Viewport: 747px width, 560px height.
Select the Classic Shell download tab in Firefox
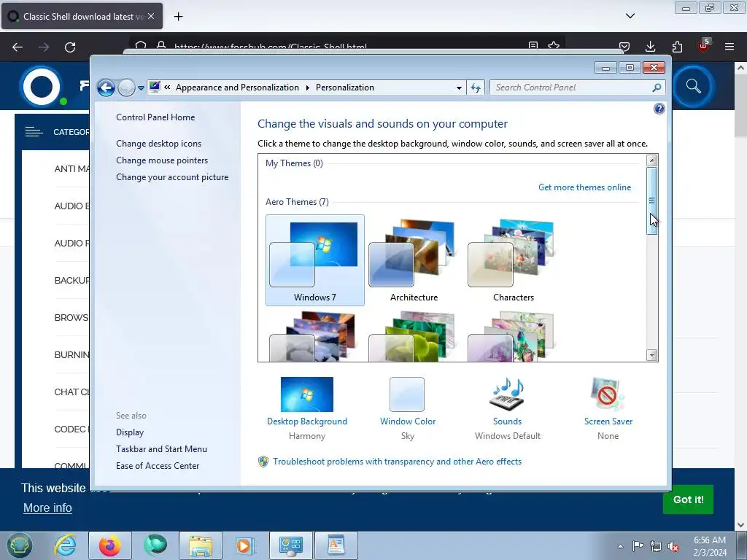82,16
